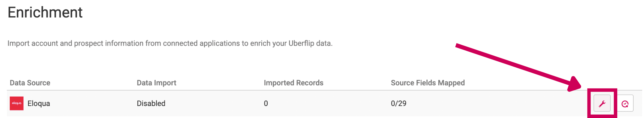
Task: Click the Imported Records column header
Action: (293, 83)
